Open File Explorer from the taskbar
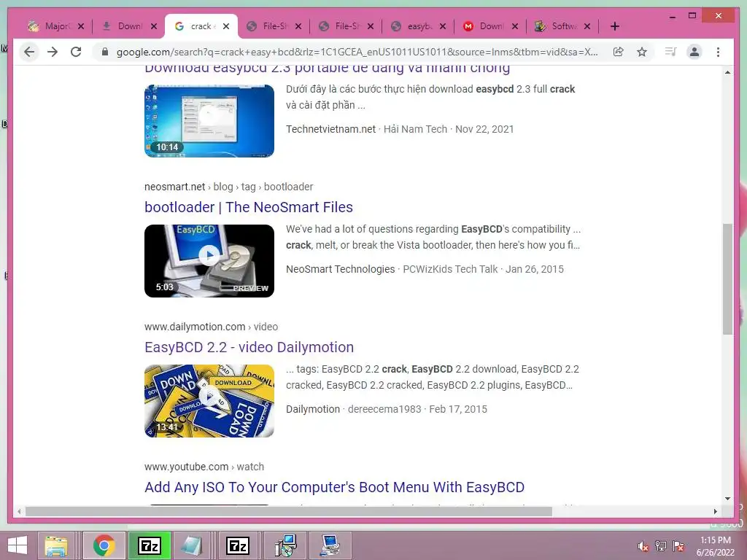 [56, 545]
